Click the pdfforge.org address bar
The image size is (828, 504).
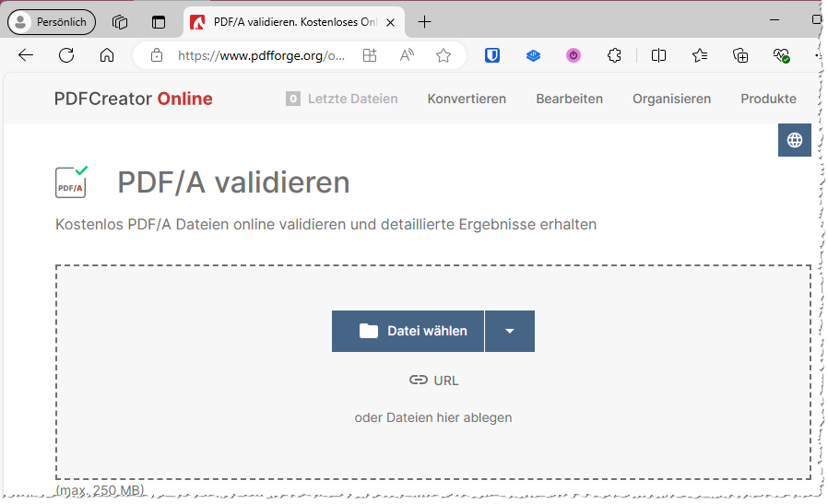click(261, 55)
